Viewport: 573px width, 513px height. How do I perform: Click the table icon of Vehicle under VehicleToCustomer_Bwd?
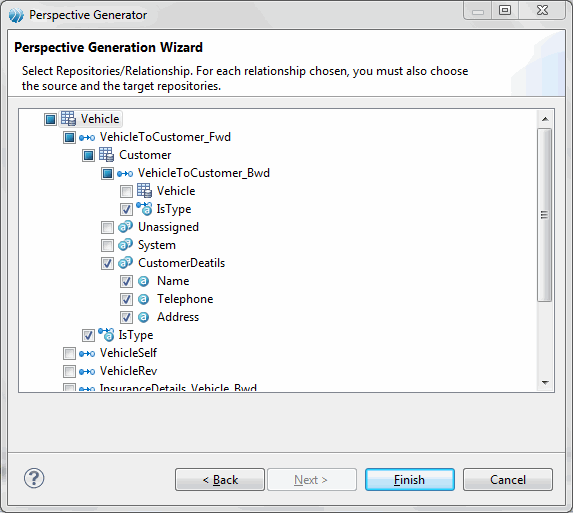click(144, 190)
